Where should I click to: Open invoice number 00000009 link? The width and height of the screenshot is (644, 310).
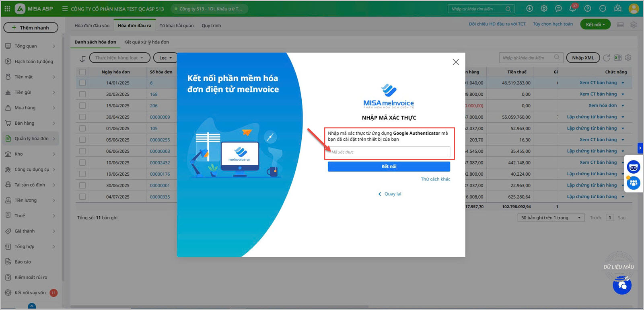coord(160,117)
